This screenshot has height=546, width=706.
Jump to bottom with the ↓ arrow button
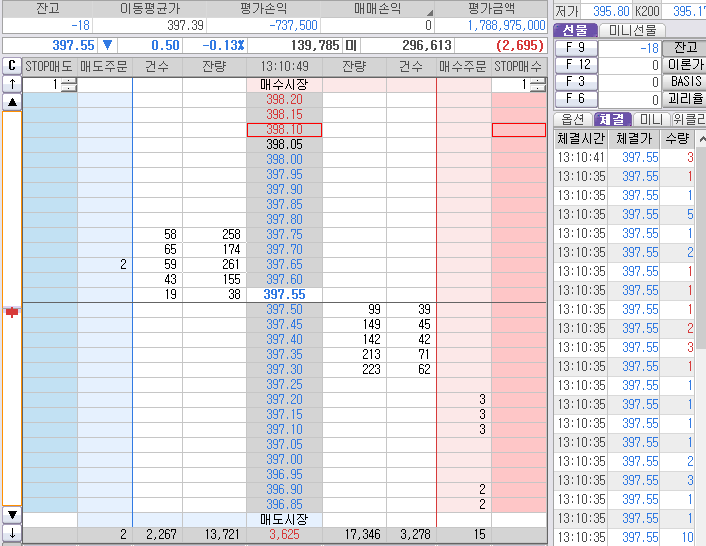point(12,533)
